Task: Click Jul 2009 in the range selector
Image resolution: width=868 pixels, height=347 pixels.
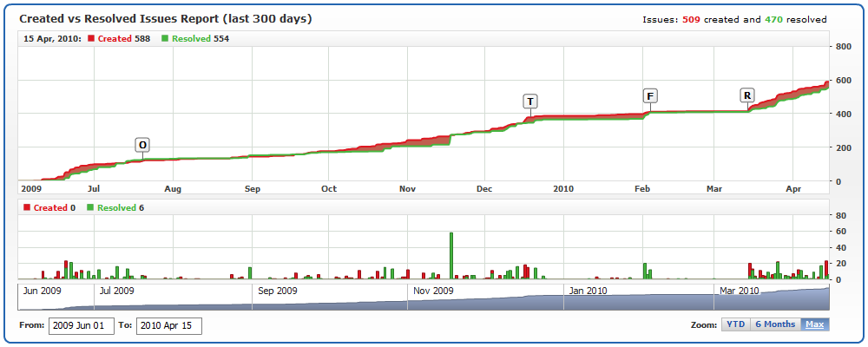Action: pyautogui.click(x=117, y=291)
